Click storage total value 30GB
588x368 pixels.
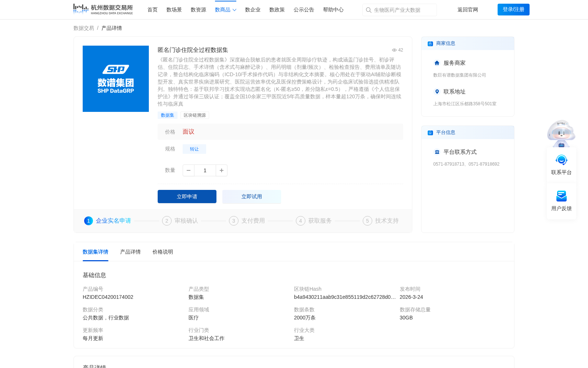point(406,318)
